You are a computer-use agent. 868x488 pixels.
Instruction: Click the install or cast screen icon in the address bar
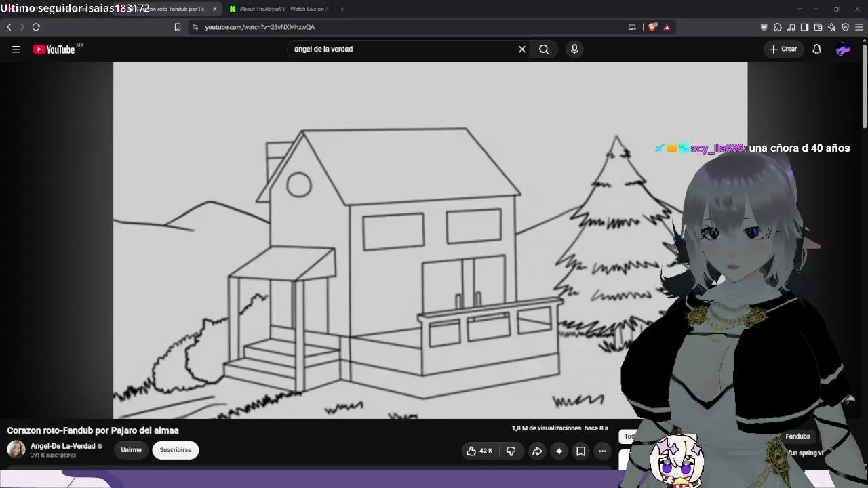pos(632,27)
